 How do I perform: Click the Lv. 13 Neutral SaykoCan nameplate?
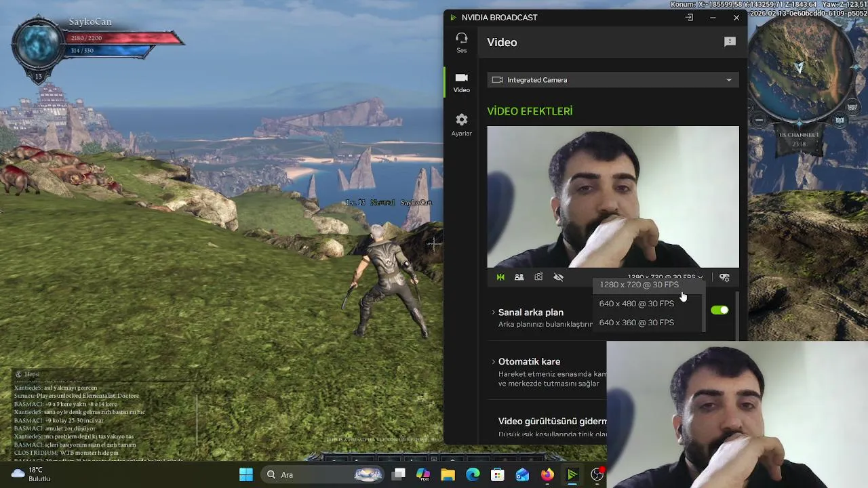tap(389, 203)
